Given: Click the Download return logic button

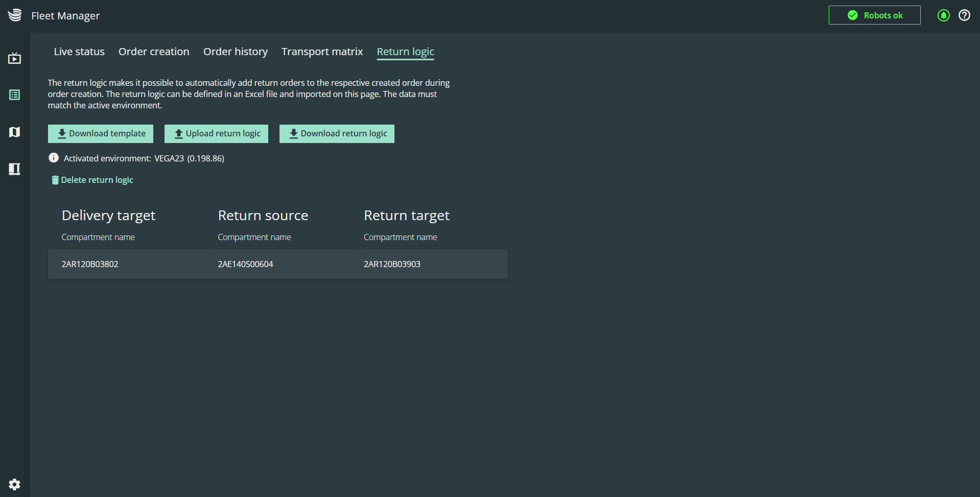Looking at the screenshot, I should 337,134.
